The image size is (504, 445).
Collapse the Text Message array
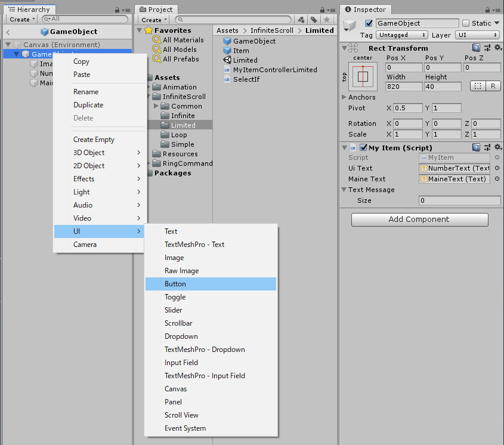(344, 190)
